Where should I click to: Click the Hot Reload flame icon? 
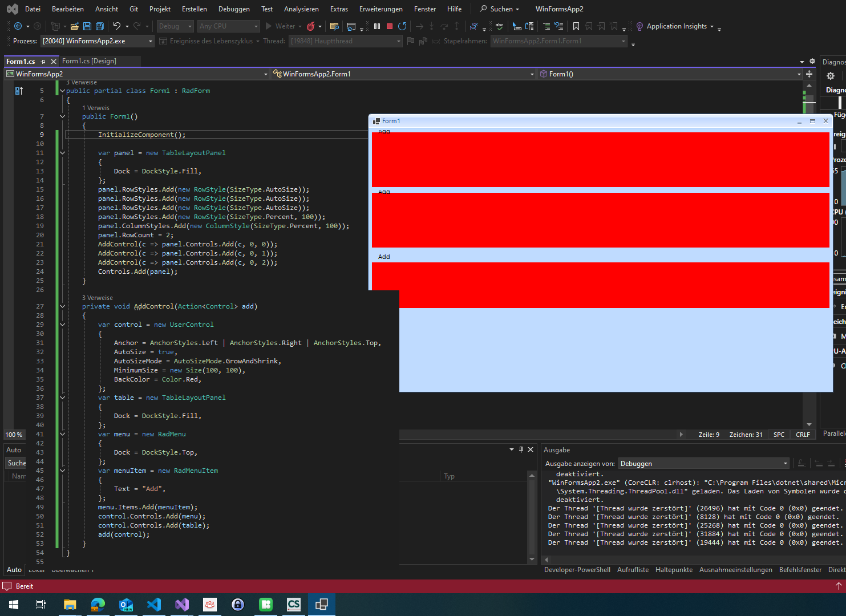click(x=311, y=26)
